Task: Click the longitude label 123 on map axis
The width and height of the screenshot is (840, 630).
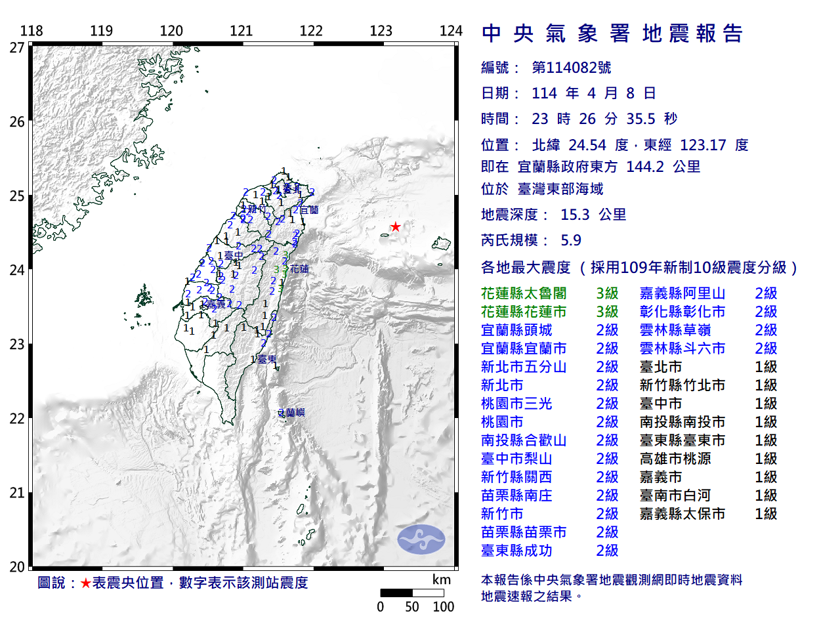Action: 382,30
